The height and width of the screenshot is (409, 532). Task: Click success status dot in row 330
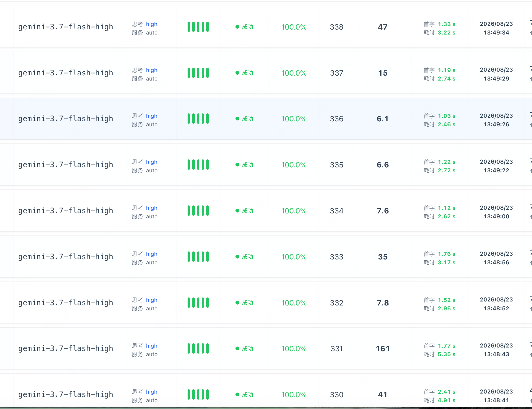[x=237, y=394]
